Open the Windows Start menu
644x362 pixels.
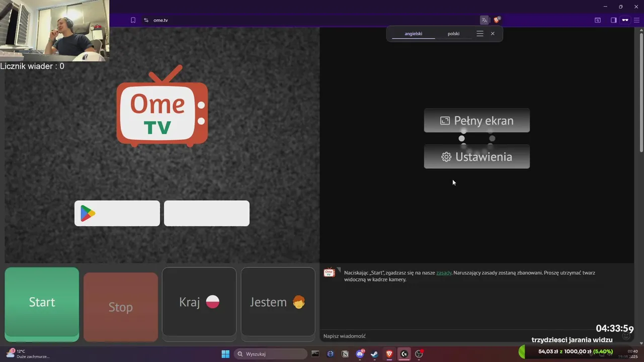tap(225, 354)
